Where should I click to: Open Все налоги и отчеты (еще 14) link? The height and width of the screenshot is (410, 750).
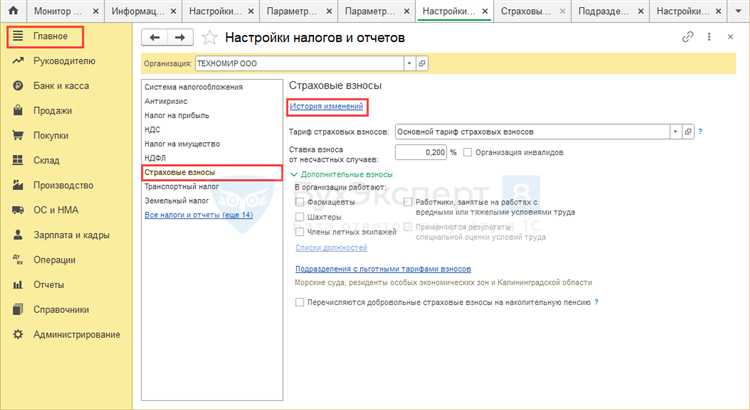point(199,215)
